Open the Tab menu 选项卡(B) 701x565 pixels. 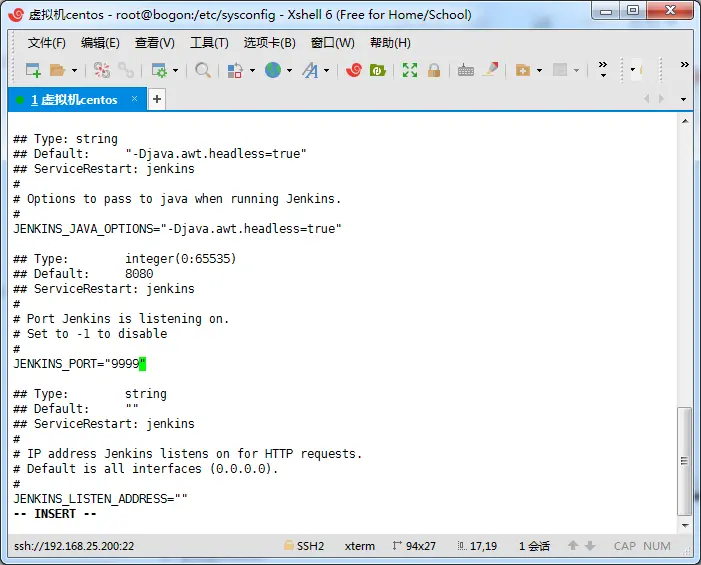[x=270, y=43]
